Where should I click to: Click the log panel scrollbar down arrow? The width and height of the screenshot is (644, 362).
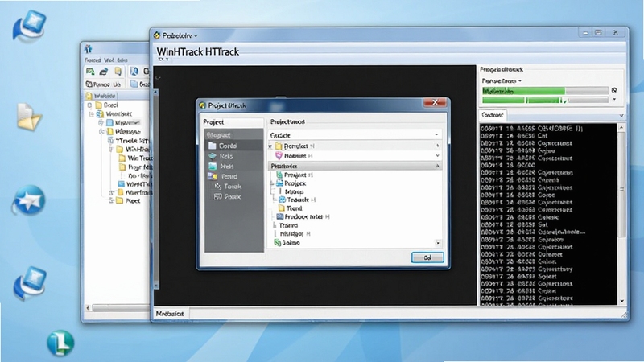[621, 301]
